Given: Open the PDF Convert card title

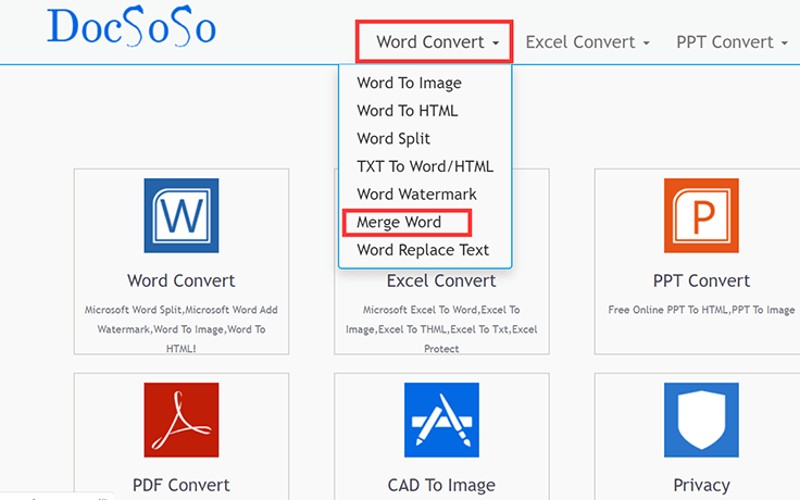Looking at the screenshot, I should tap(181, 485).
